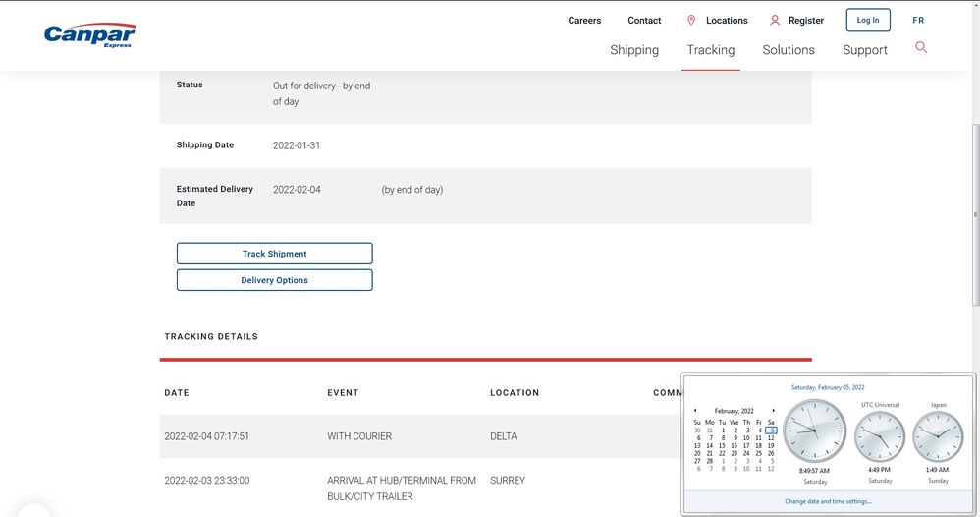The image size is (980, 517).
Task: Open the Contact link
Action: click(x=644, y=21)
